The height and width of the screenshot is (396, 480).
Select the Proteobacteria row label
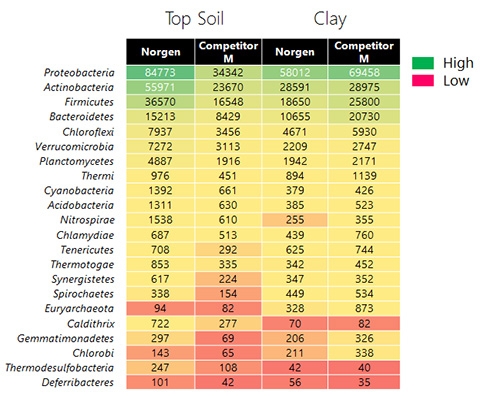[x=79, y=73]
